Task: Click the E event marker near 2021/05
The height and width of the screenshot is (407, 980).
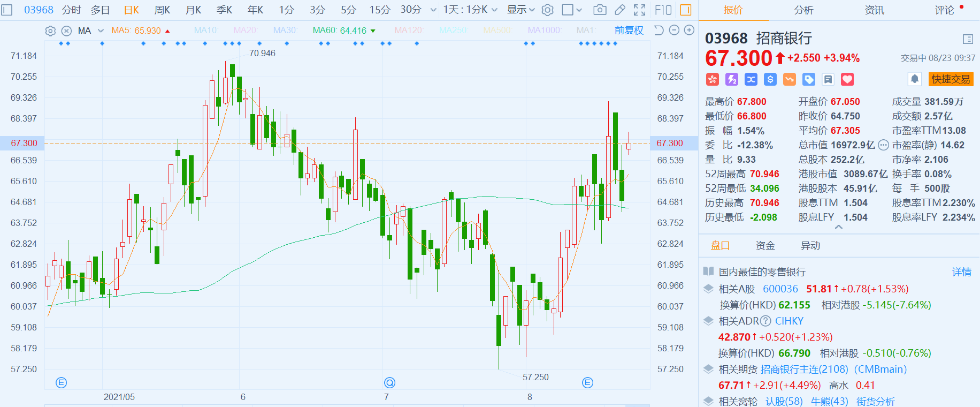Action: (x=62, y=382)
